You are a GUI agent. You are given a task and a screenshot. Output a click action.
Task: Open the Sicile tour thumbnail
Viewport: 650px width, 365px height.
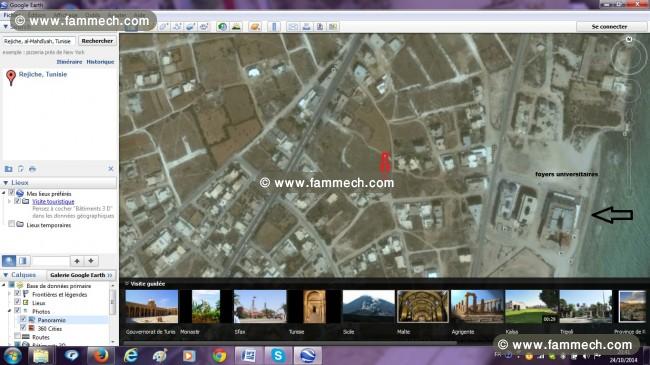pos(369,307)
